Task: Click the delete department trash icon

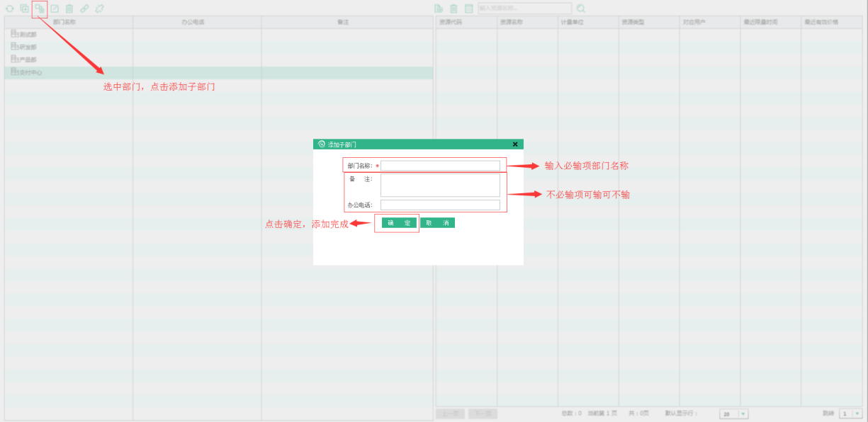Action: click(x=69, y=8)
